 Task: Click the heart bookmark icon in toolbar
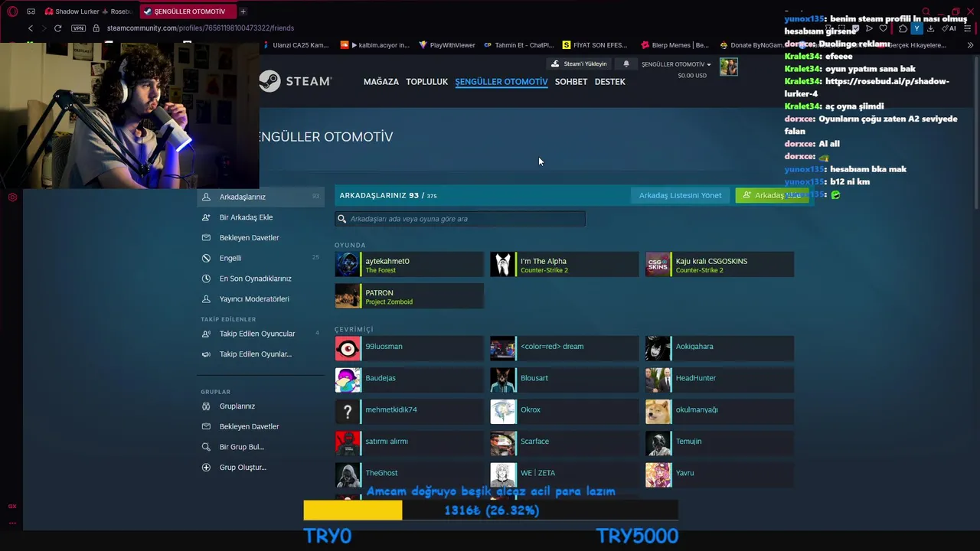(884, 28)
